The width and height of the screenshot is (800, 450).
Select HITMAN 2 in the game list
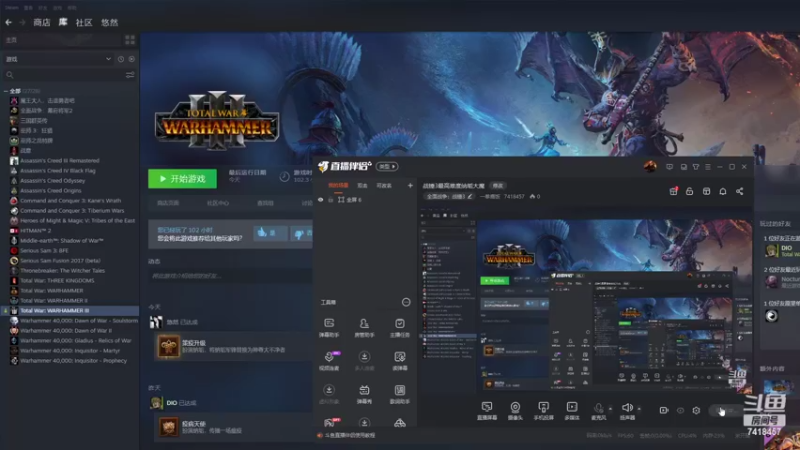[x=36, y=231]
